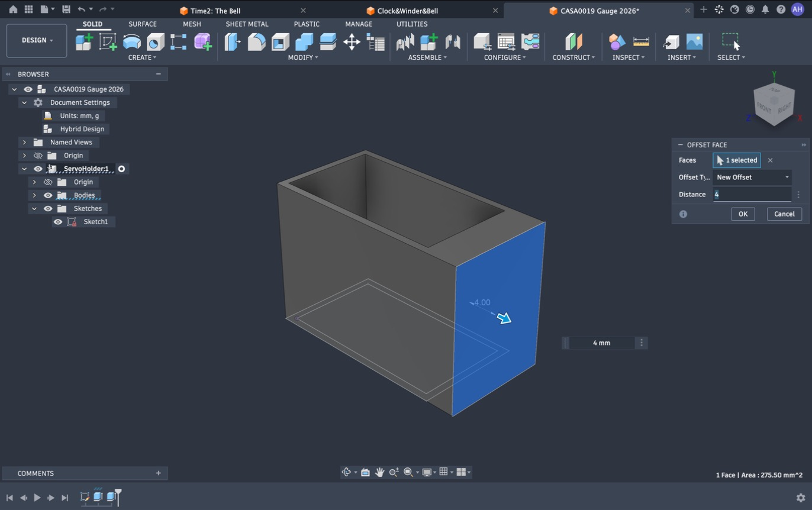812x510 pixels.
Task: Select the Insert Canvas image icon
Action: pyautogui.click(x=694, y=42)
